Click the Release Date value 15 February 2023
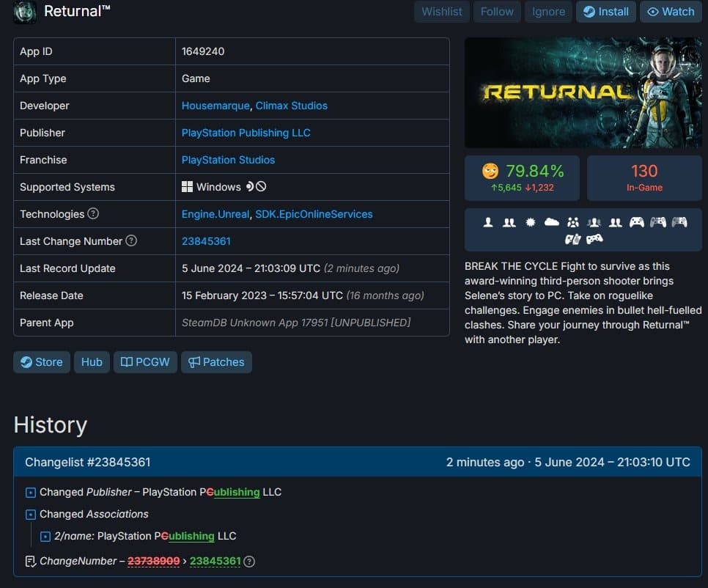The height and width of the screenshot is (588, 708). (262, 295)
